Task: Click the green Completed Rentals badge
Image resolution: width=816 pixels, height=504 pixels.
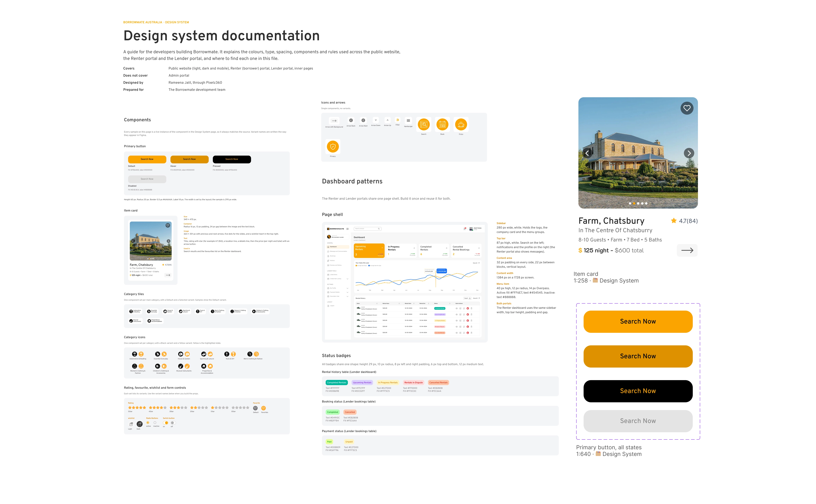Action: point(337,383)
